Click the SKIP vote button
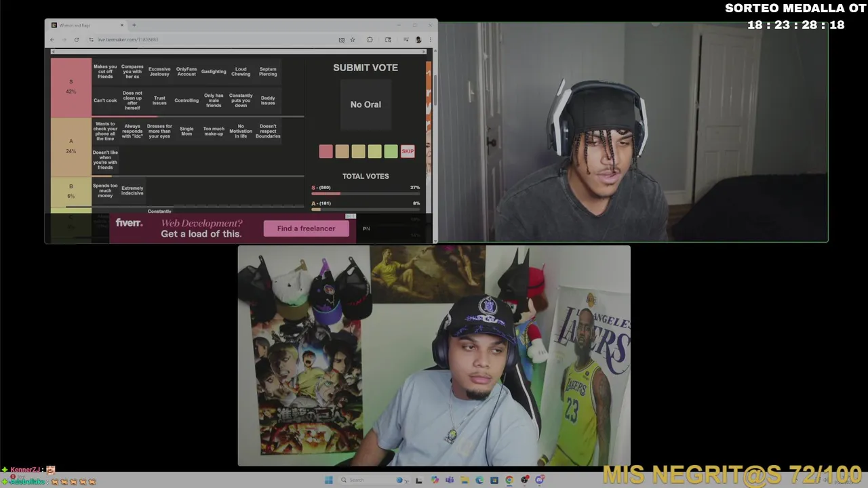Image resolution: width=868 pixels, height=488 pixels. coord(408,151)
